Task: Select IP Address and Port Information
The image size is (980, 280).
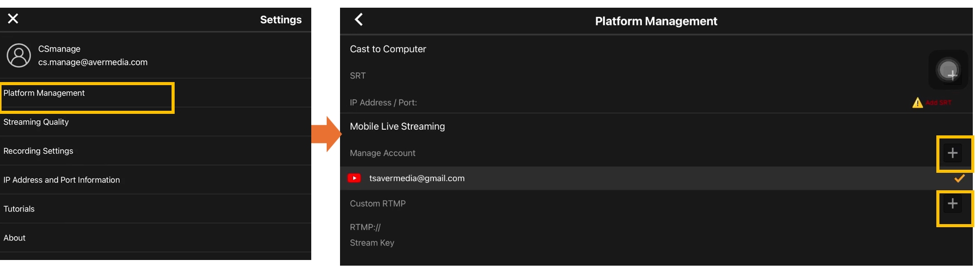Action: pyautogui.click(x=62, y=180)
